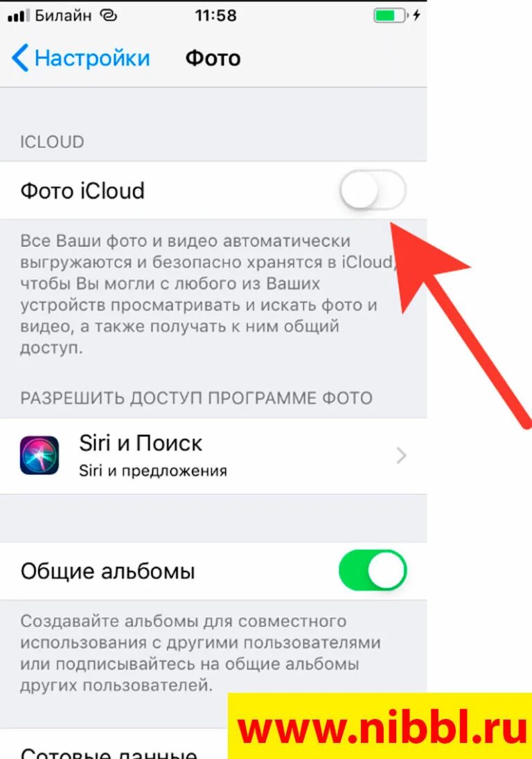The width and height of the screenshot is (532, 759).
Task: Tap the Билайн carrier label
Action: click(64, 16)
